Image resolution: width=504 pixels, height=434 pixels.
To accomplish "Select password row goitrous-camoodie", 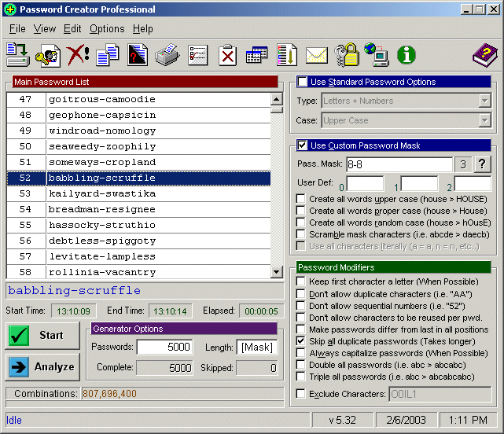I will click(138, 99).
